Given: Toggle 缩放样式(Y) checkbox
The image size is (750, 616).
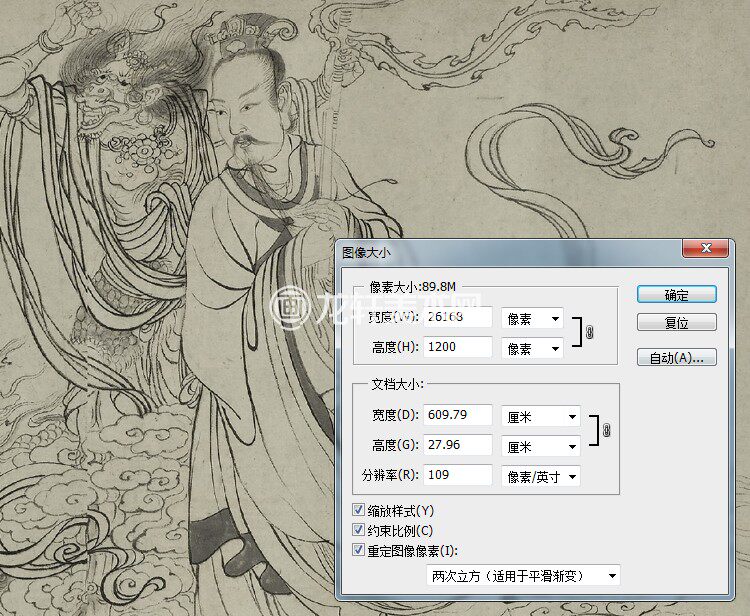Looking at the screenshot, I should point(358,510).
